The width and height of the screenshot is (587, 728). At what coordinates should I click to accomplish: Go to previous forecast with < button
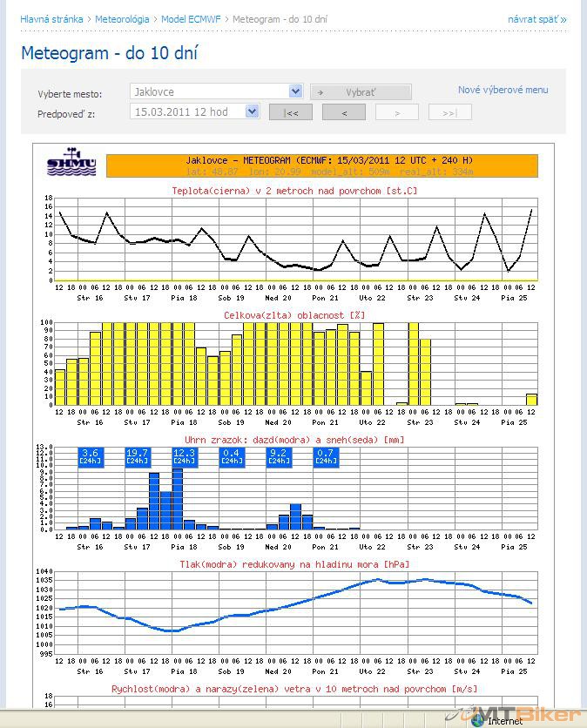344,112
